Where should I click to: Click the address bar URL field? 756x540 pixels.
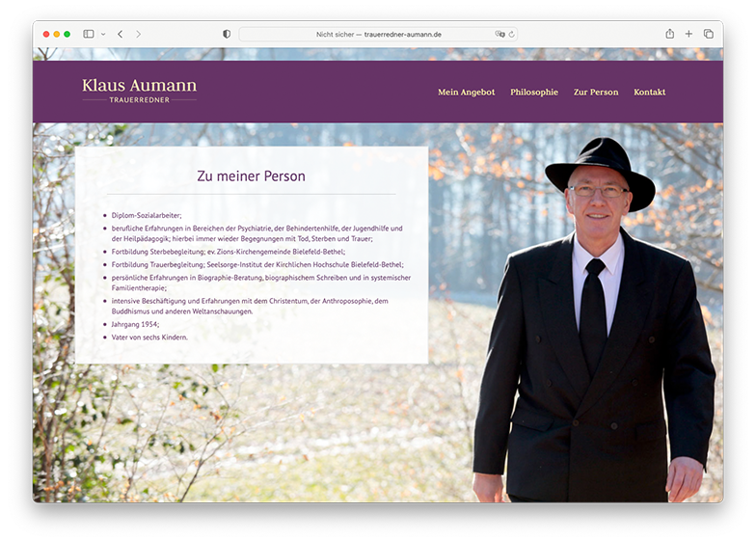[378, 35]
